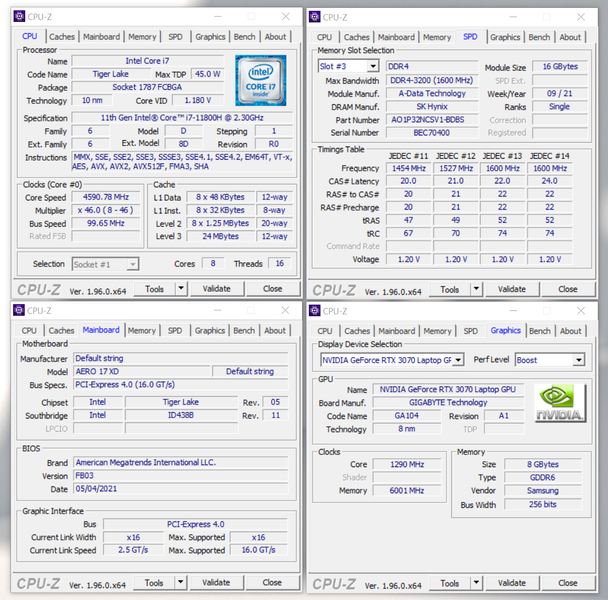
Task: Expand the Perf Level Boost dropdown
Action: (579, 360)
